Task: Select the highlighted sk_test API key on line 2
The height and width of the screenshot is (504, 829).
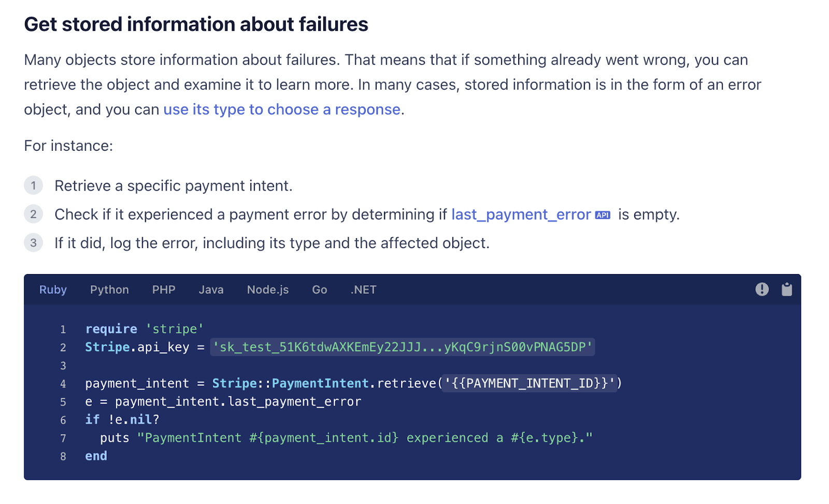Action: pos(402,347)
